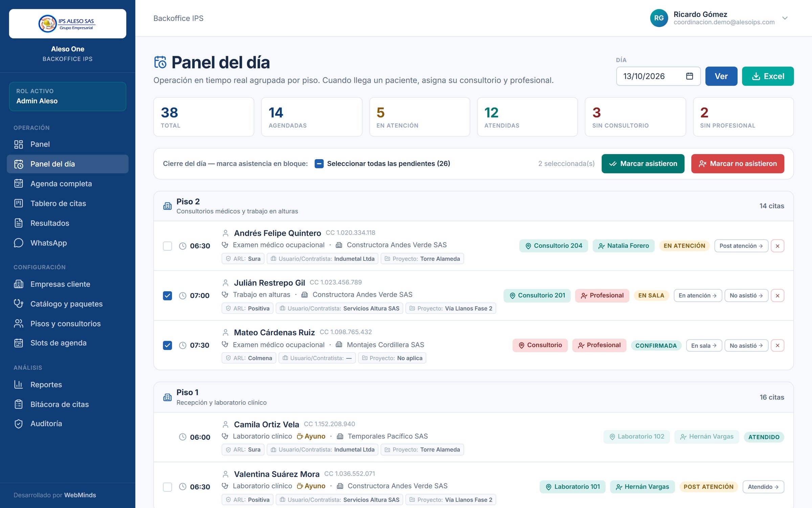Image resolution: width=812 pixels, height=508 pixels.
Task: Open Reportes in the Análisis section
Action: point(68,384)
